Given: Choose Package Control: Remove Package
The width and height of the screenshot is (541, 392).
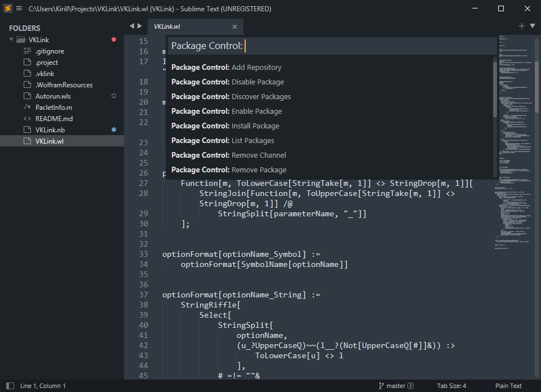Looking at the screenshot, I should 330,170.
